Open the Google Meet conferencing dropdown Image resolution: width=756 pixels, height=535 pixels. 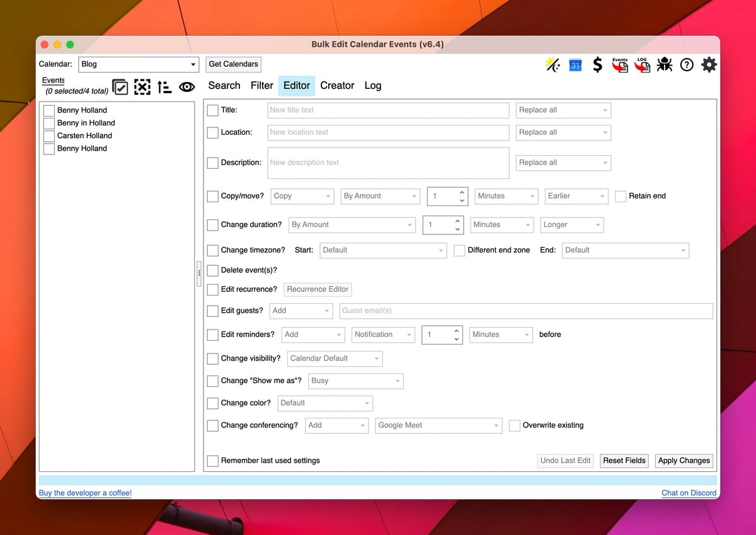point(438,425)
